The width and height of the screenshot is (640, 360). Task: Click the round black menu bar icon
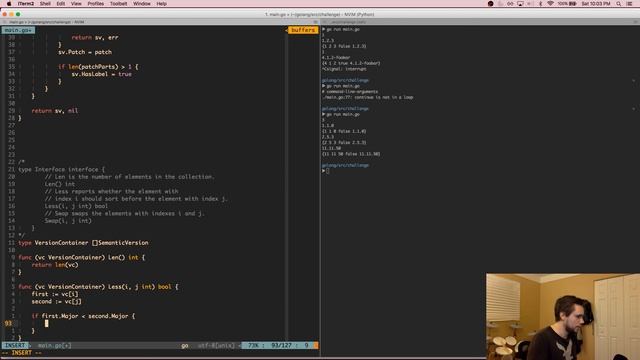click(491, 4)
